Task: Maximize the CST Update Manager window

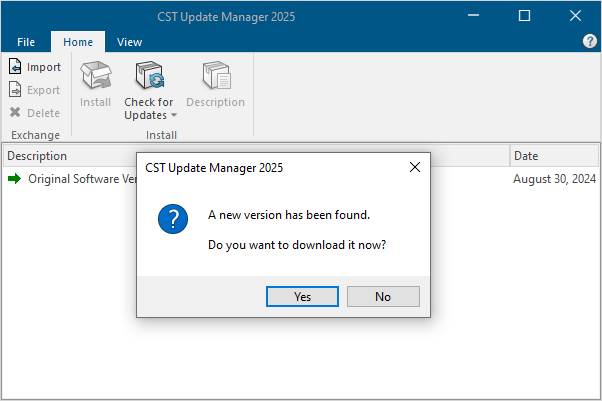Action: tap(524, 16)
